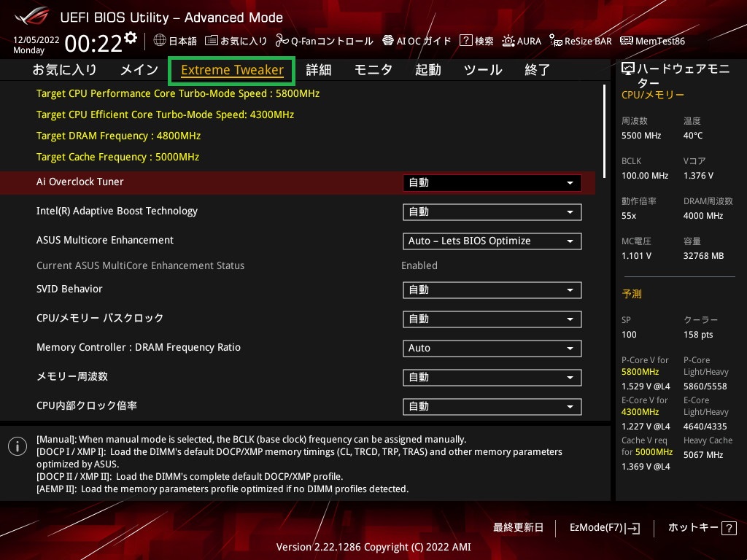Click the AI OC guide icon
Image resolution: width=747 pixels, height=560 pixels.
(388, 41)
